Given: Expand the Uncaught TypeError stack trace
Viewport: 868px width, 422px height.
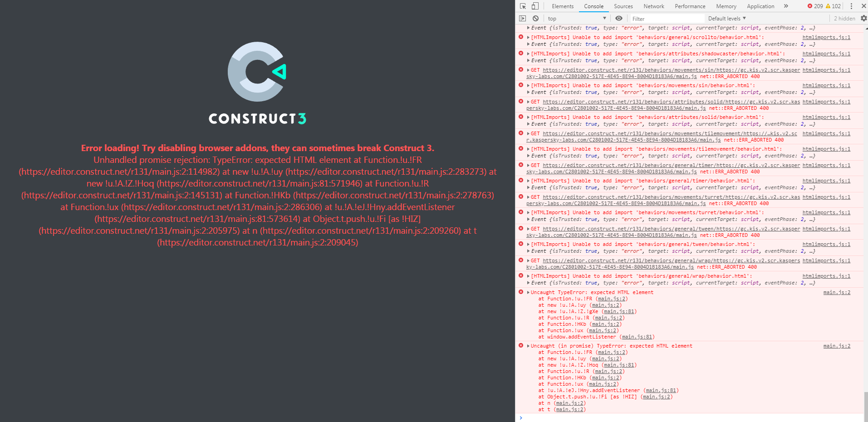Looking at the screenshot, I should pyautogui.click(x=528, y=292).
